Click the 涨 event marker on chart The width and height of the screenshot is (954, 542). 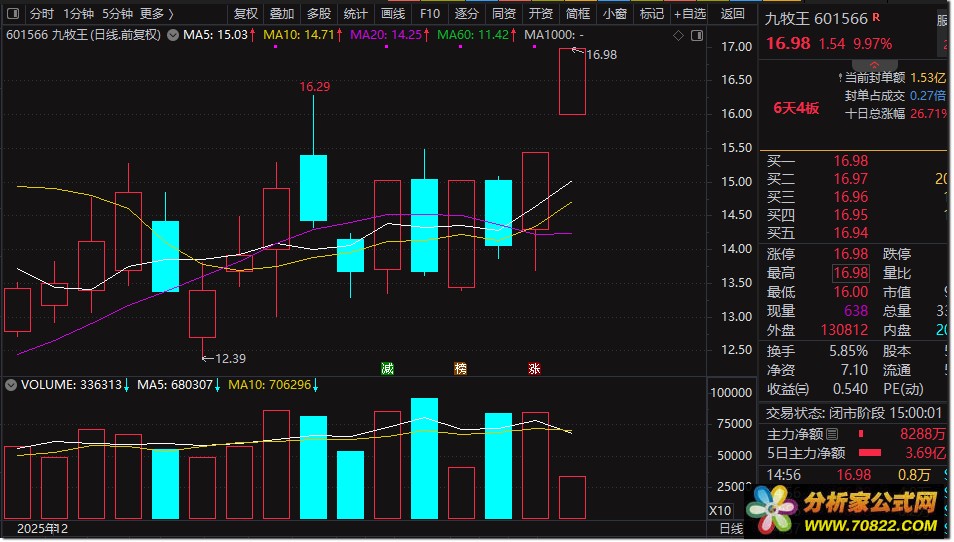click(x=534, y=368)
